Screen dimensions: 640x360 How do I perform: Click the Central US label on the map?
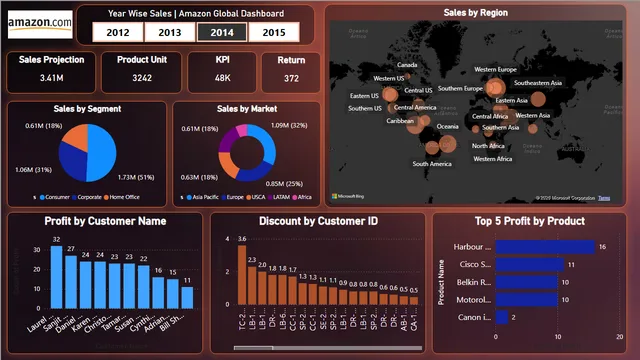tap(418, 90)
